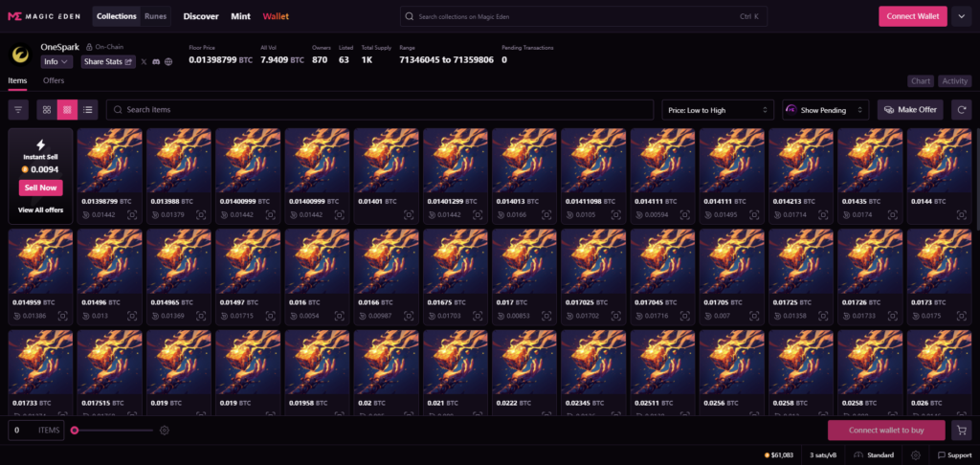The image size is (980, 465).
Task: Click scan icon on 0.017 BTC card
Action: pyautogui.click(x=546, y=316)
